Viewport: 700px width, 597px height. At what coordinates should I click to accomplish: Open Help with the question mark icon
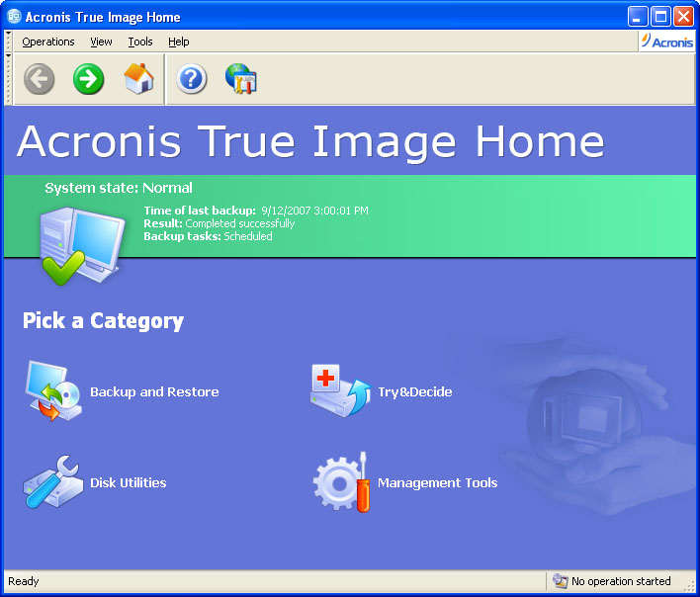(x=192, y=79)
